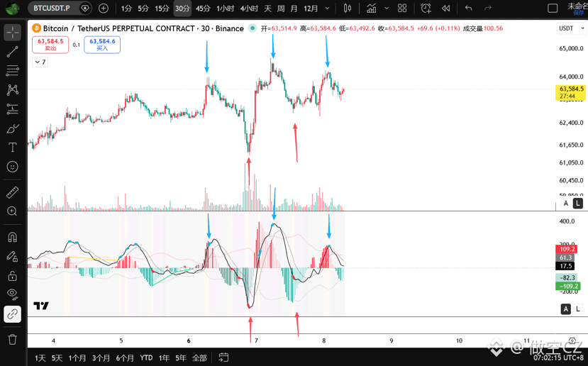The width and height of the screenshot is (588, 366).
Task: Click the red 卖出 sell button
Action: tap(50, 45)
